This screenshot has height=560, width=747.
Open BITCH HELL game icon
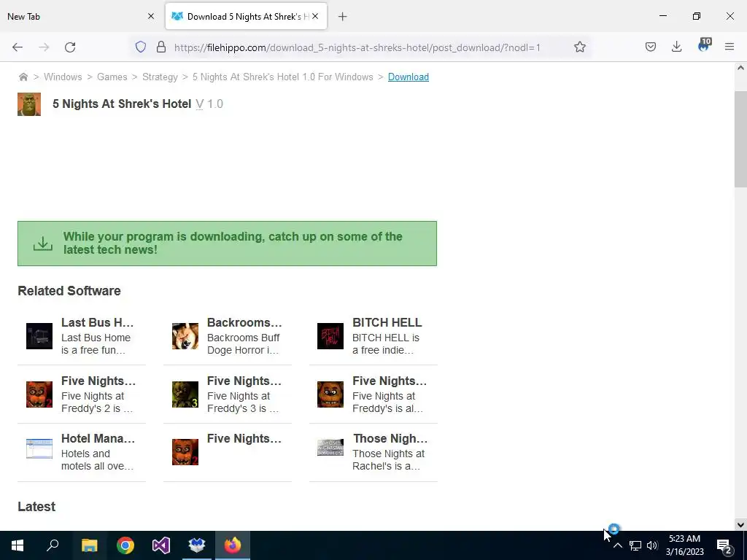click(330, 336)
